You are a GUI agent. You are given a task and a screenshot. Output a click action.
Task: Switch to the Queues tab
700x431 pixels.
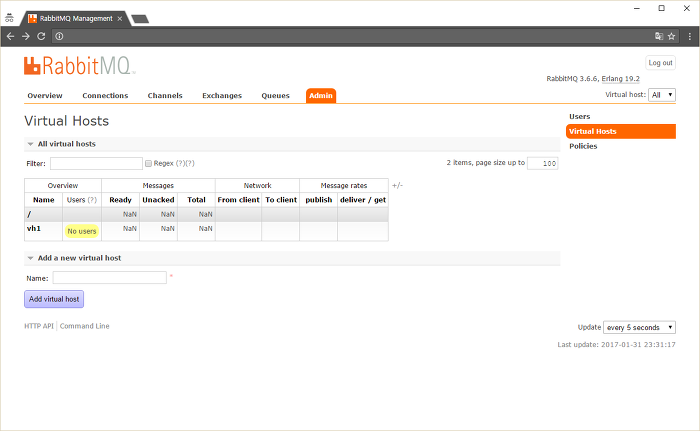coord(275,96)
